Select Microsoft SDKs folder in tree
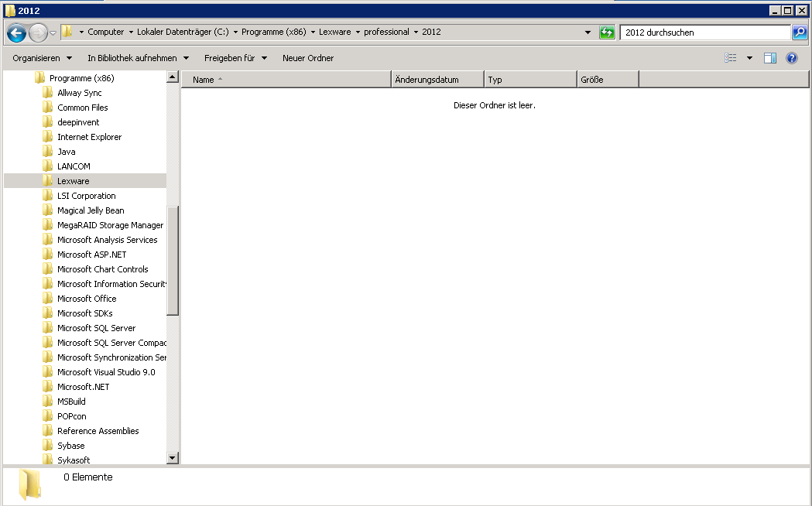 pos(85,313)
